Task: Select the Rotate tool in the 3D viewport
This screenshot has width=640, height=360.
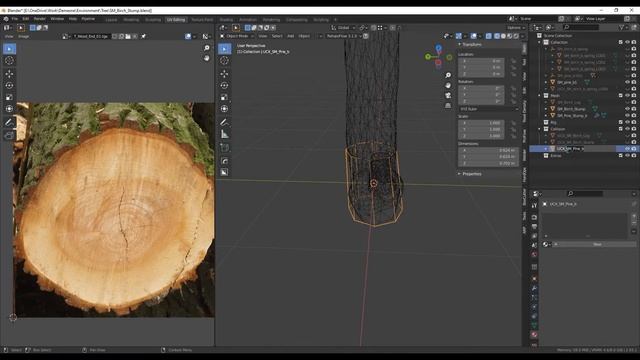Action: (224, 86)
